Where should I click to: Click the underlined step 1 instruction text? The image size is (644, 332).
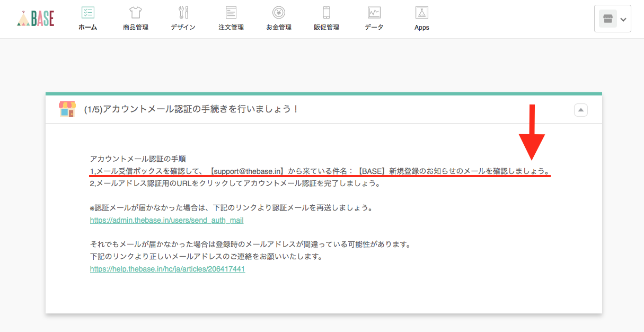320,171
